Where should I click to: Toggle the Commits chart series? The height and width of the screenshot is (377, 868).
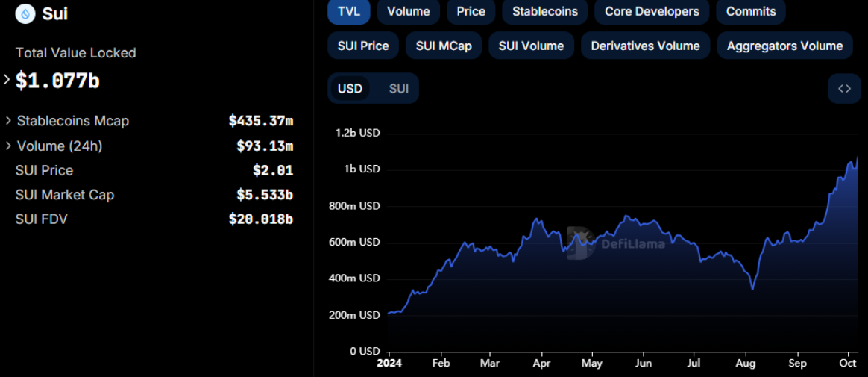[751, 11]
